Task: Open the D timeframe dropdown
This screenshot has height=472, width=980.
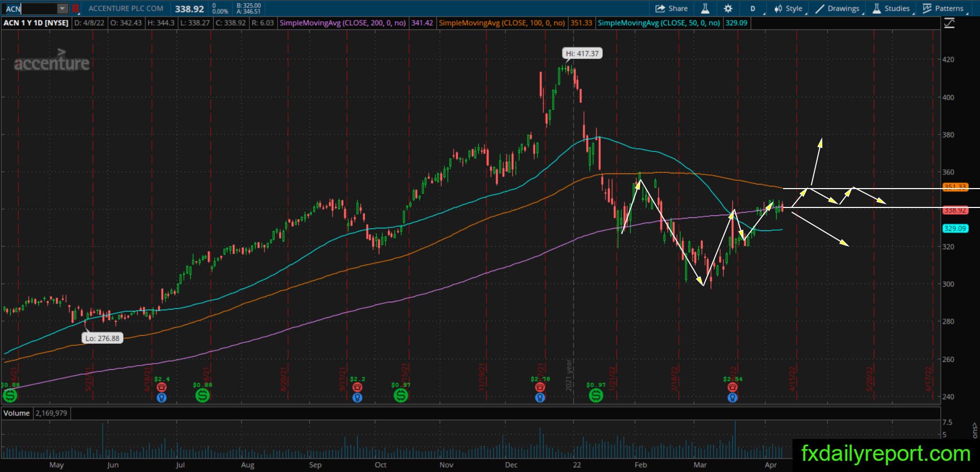Action: [754, 8]
